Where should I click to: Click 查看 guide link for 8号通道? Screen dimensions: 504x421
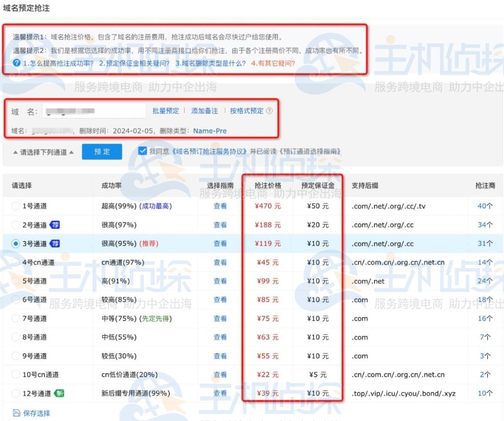click(x=220, y=337)
